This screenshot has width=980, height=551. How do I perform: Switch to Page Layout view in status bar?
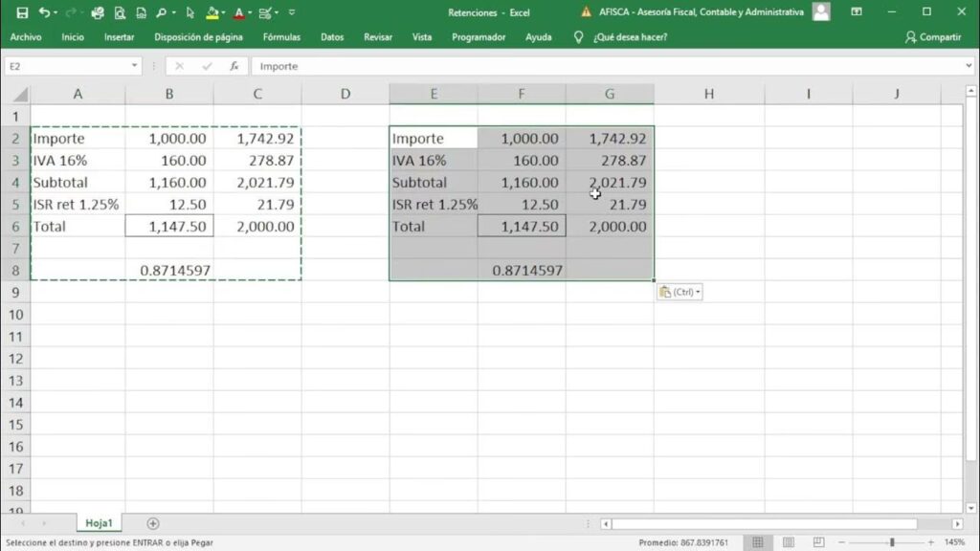click(789, 542)
